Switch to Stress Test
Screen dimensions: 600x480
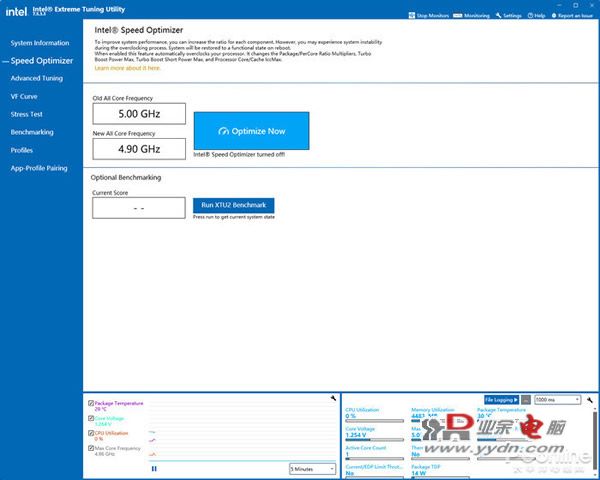26,114
